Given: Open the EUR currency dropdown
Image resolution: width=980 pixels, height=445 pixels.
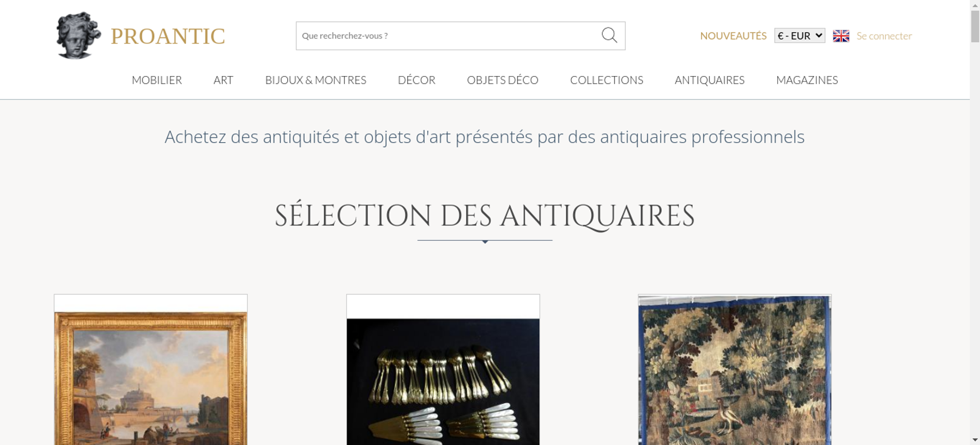Looking at the screenshot, I should tap(800, 36).
